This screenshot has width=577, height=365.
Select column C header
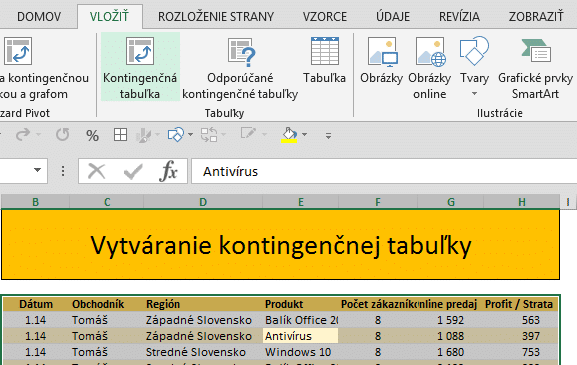point(107,202)
